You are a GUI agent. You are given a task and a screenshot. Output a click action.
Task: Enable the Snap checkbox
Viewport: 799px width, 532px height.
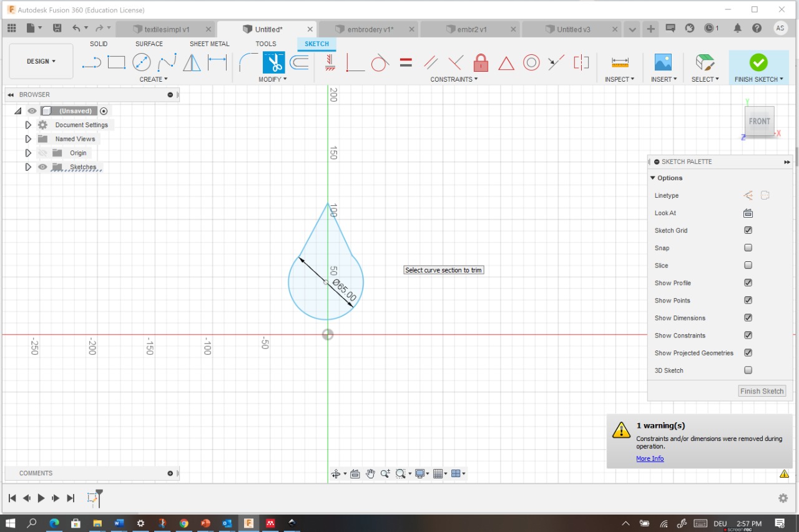748,248
